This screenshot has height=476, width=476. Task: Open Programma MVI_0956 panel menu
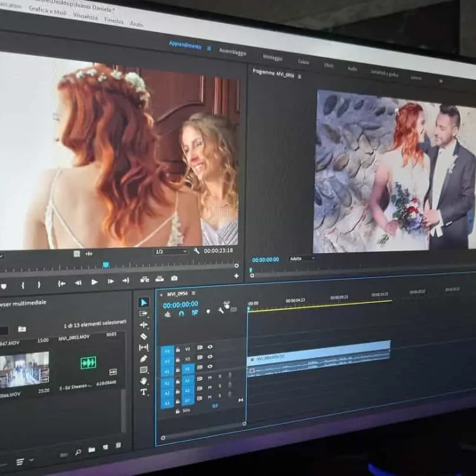tap(300, 77)
